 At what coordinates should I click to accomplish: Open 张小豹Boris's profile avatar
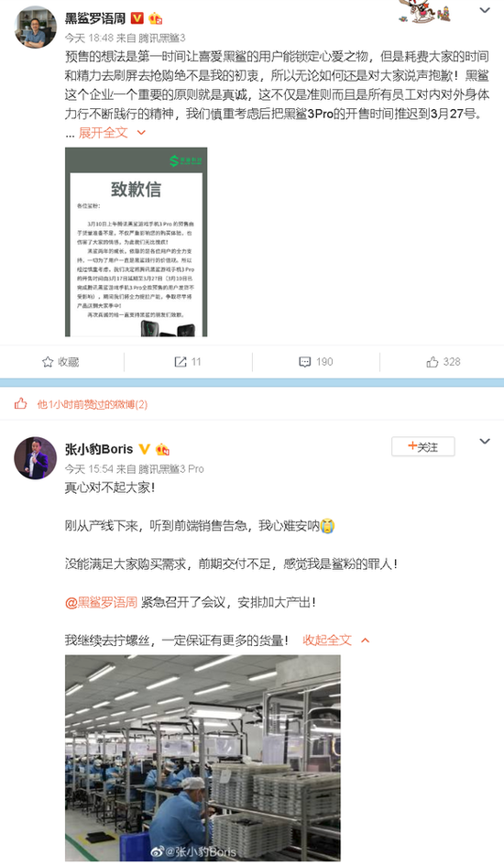[35, 458]
